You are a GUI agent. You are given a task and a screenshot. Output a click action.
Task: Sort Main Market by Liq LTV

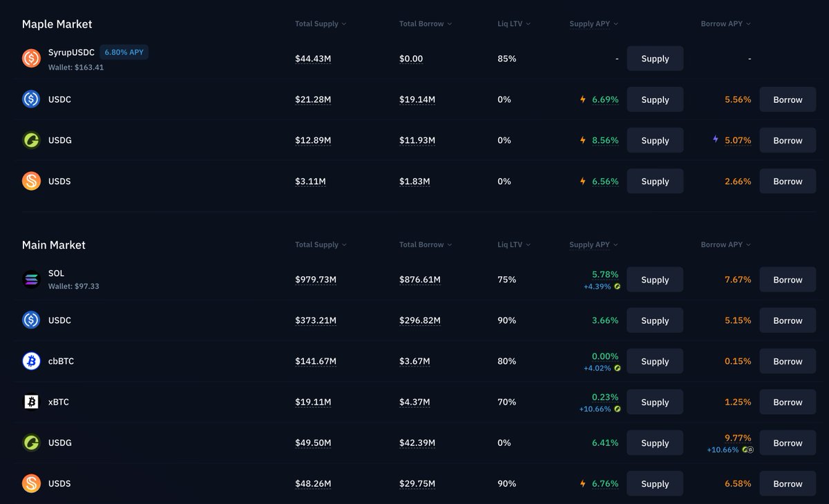tap(514, 244)
